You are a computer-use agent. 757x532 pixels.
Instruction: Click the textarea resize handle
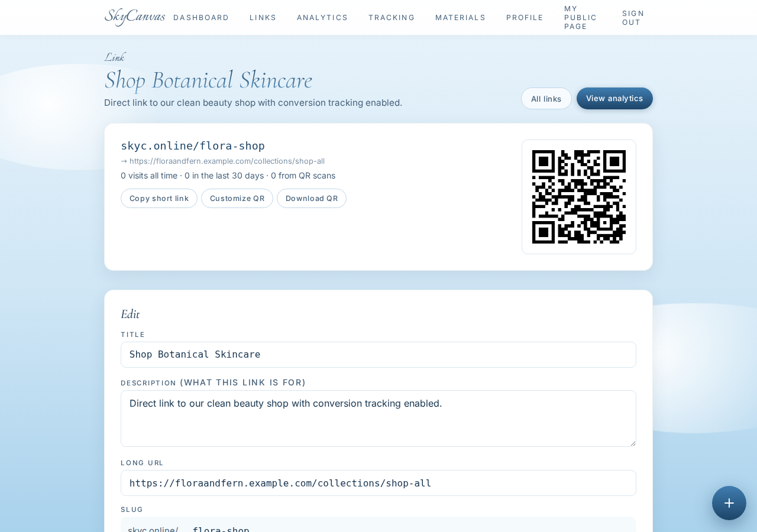632,443
